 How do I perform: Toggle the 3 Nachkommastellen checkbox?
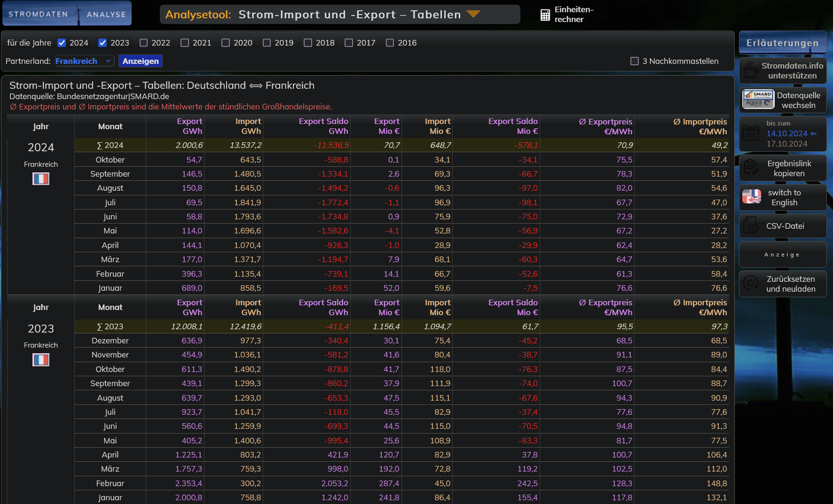tap(635, 61)
